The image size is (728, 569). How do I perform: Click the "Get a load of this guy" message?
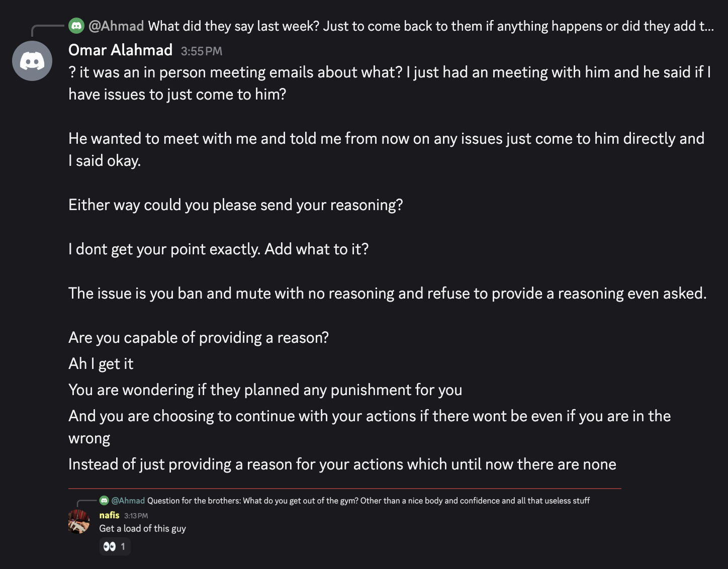click(x=142, y=528)
